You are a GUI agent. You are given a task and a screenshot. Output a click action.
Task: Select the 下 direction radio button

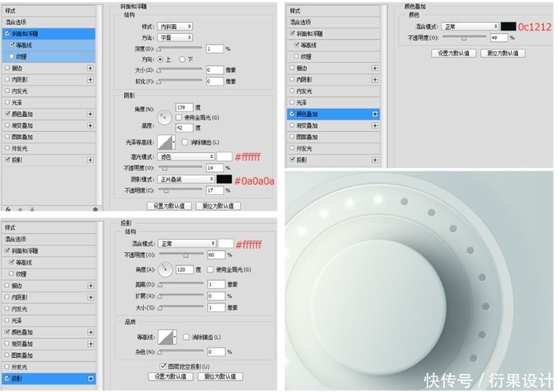tap(182, 59)
